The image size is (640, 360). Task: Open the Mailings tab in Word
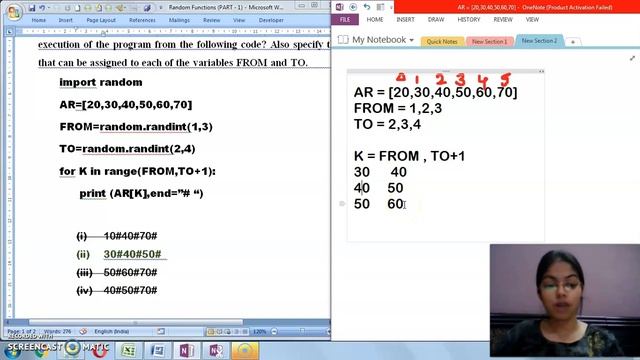click(x=179, y=20)
